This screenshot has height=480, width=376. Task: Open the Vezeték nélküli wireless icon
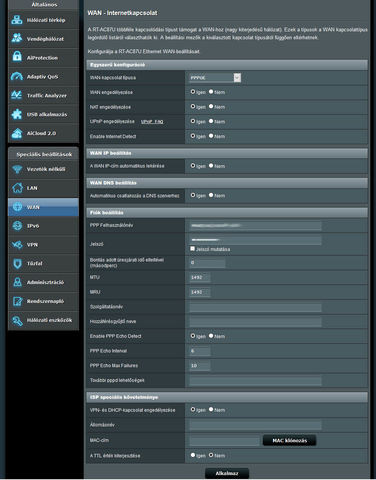coord(17,169)
